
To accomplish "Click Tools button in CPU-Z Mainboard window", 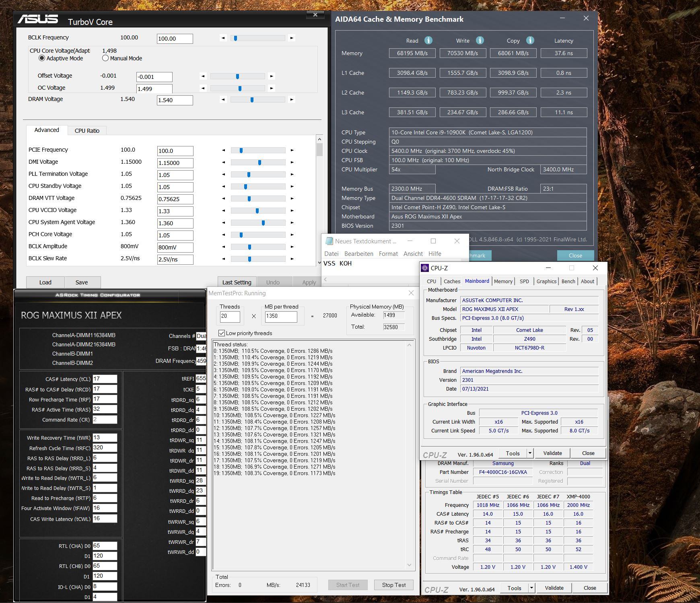I will pyautogui.click(x=513, y=453).
